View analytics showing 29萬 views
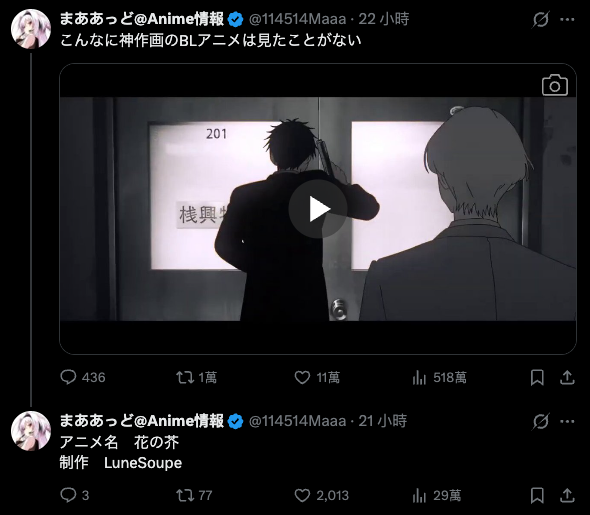The width and height of the screenshot is (590, 515). pyautogui.click(x=436, y=495)
